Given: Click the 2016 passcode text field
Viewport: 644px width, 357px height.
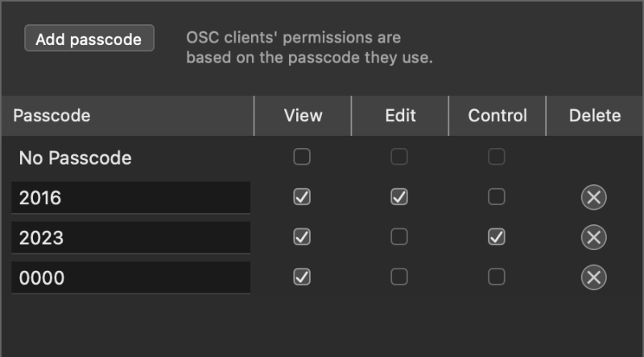Looking at the screenshot, I should click(130, 198).
